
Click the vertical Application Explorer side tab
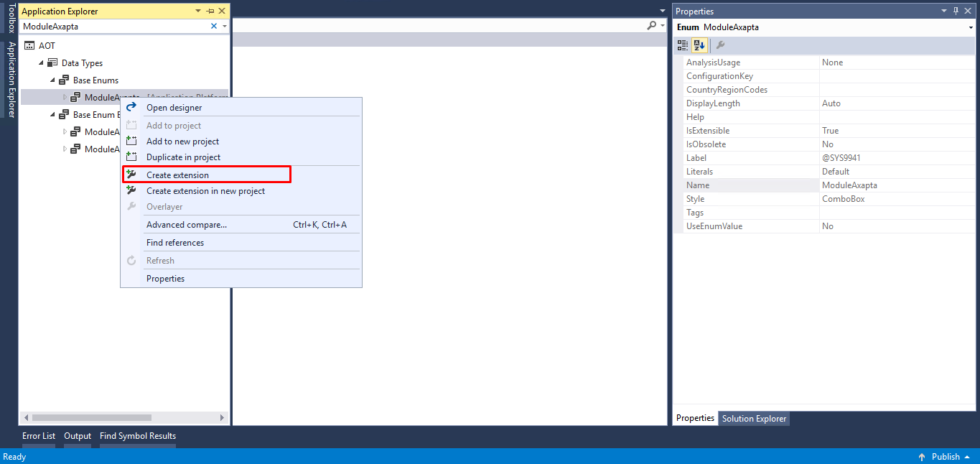click(11, 80)
